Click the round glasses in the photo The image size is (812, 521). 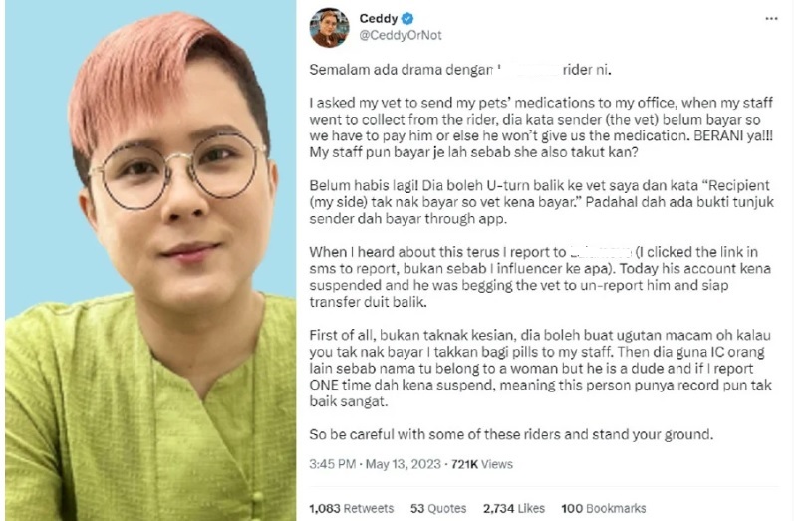point(178,170)
